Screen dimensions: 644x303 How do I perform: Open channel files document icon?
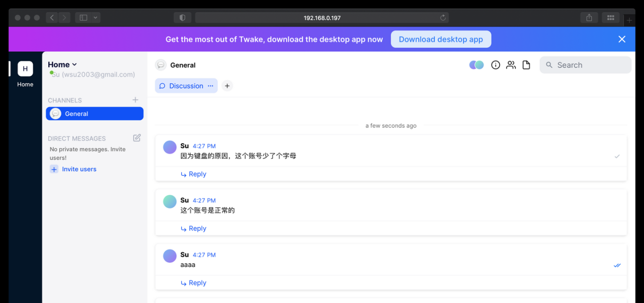[526, 65]
